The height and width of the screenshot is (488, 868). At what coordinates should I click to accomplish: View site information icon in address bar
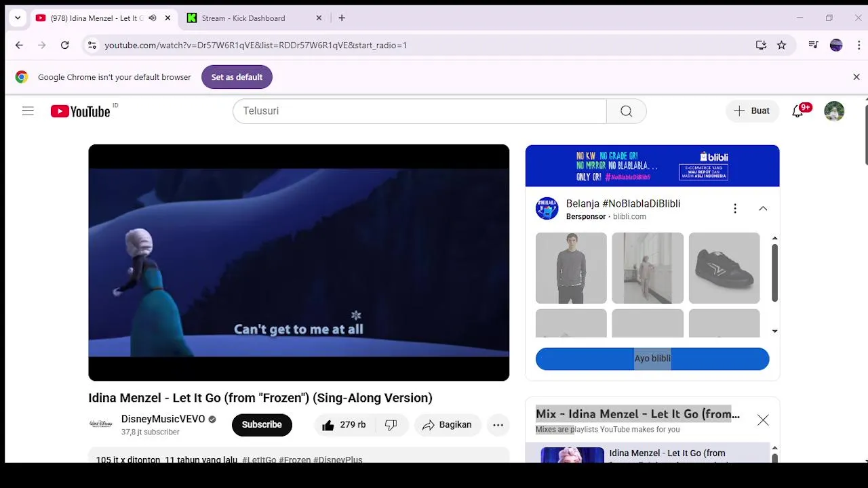(92, 45)
